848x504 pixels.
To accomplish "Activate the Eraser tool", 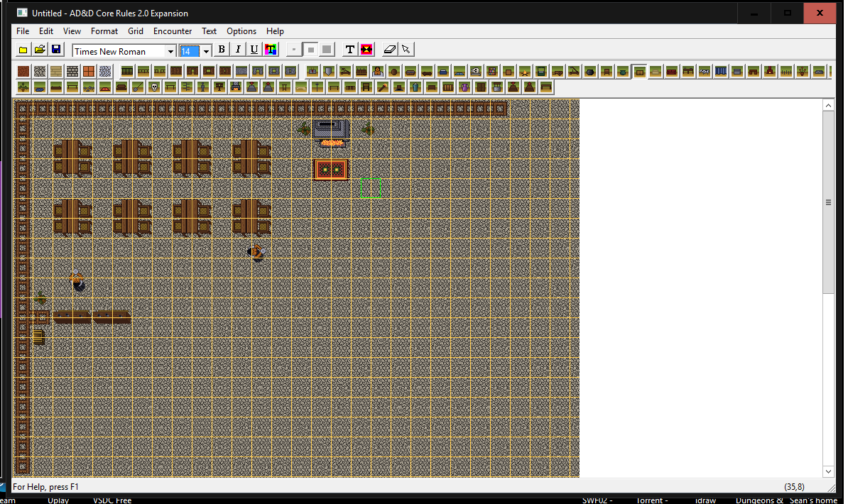I will pos(389,49).
